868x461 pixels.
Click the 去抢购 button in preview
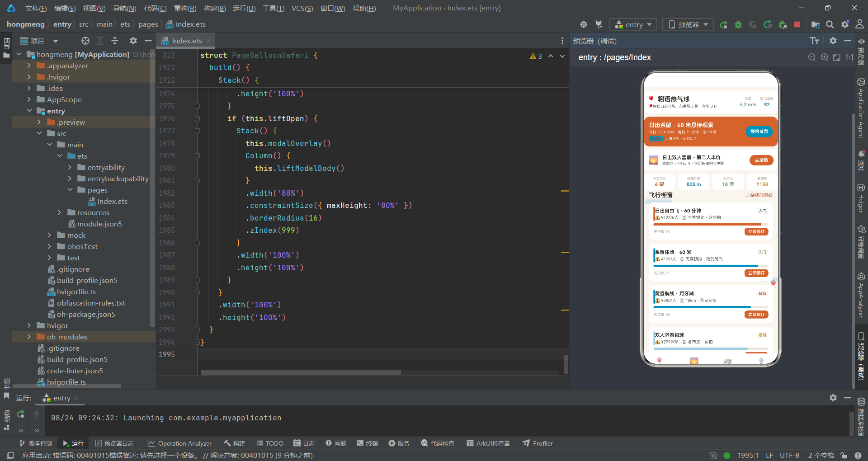[x=761, y=160]
